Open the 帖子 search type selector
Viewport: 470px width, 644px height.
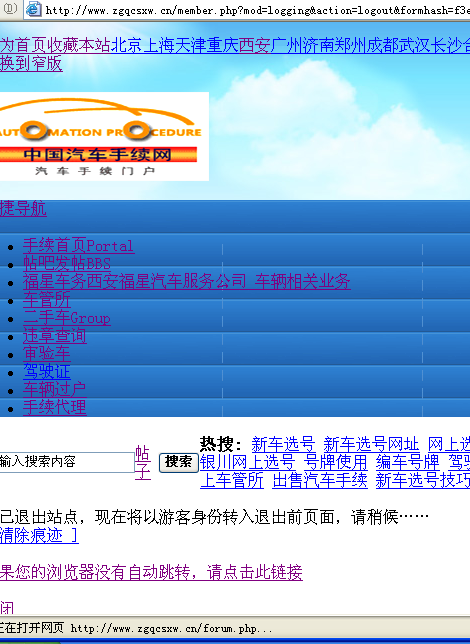143,462
